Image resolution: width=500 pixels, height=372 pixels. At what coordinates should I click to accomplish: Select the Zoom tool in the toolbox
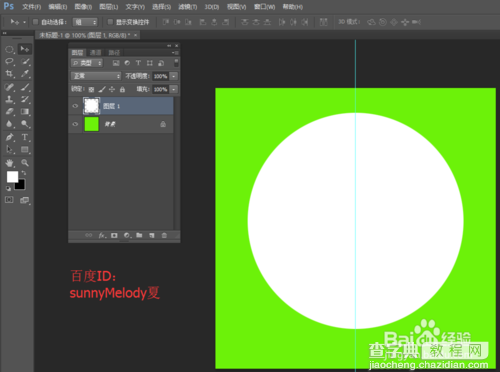[x=25, y=163]
